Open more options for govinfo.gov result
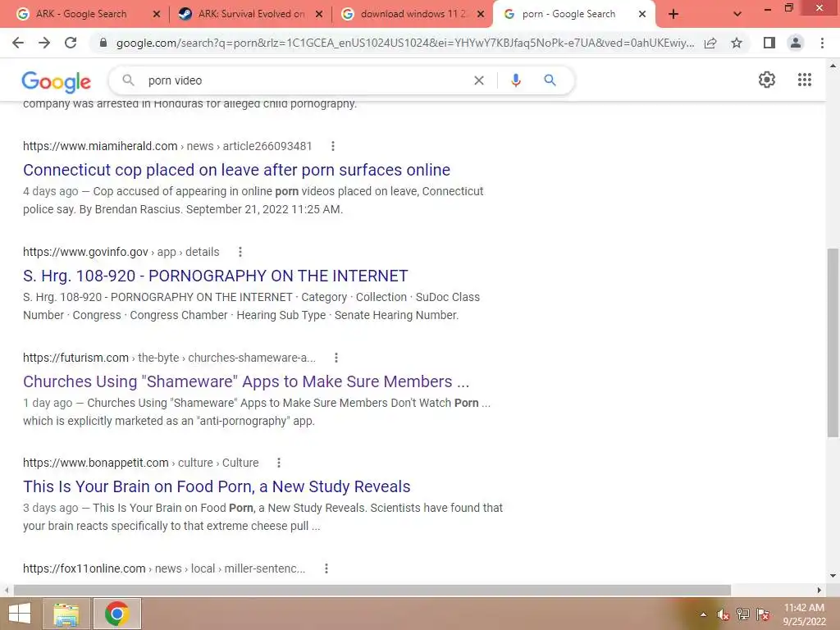 [x=240, y=252]
